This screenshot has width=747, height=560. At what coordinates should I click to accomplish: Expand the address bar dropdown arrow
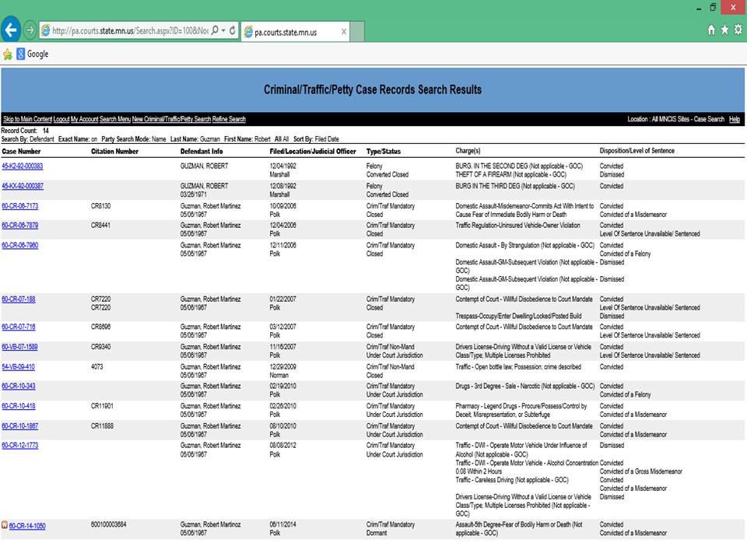pos(223,30)
